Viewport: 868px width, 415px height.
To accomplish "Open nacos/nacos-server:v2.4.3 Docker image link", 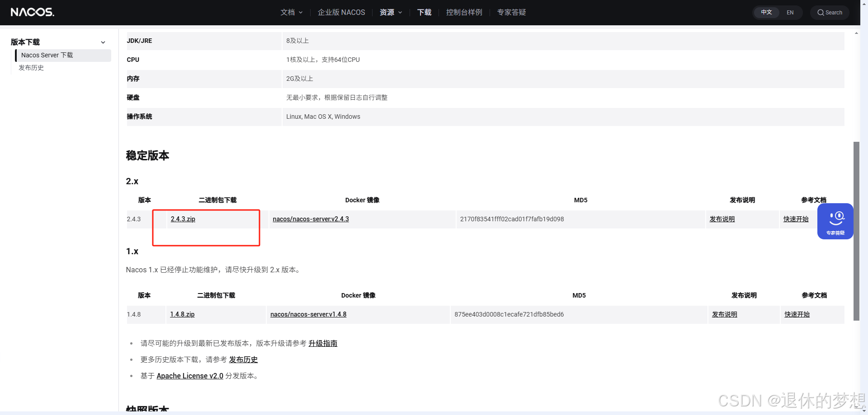I will [311, 219].
